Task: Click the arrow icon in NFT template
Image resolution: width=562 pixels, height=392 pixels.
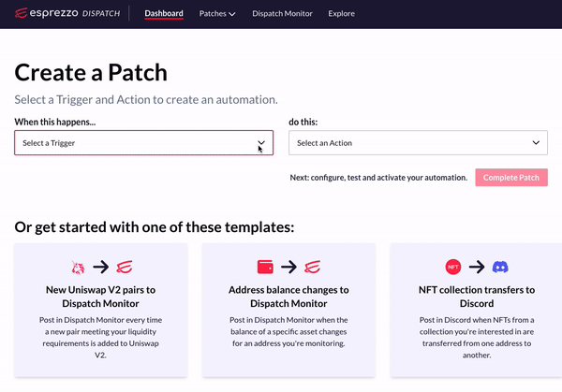Action: (477, 267)
